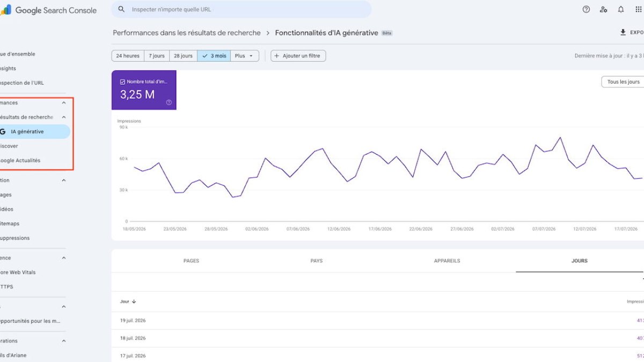
Task: Switch to the JOURS tab
Action: [580, 261]
